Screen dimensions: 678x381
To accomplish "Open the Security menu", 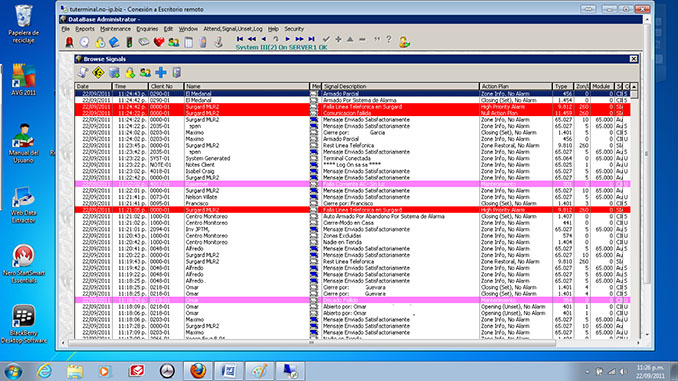I will coord(294,29).
